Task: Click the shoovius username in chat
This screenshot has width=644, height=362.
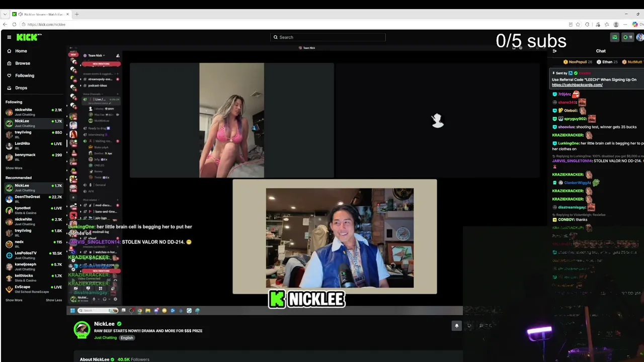Action: tap(566, 127)
